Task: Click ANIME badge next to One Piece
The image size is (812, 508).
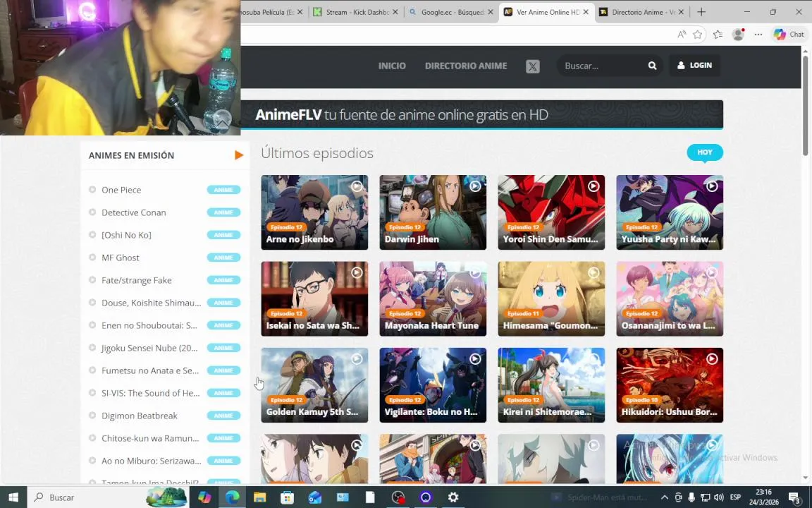Action: click(223, 190)
